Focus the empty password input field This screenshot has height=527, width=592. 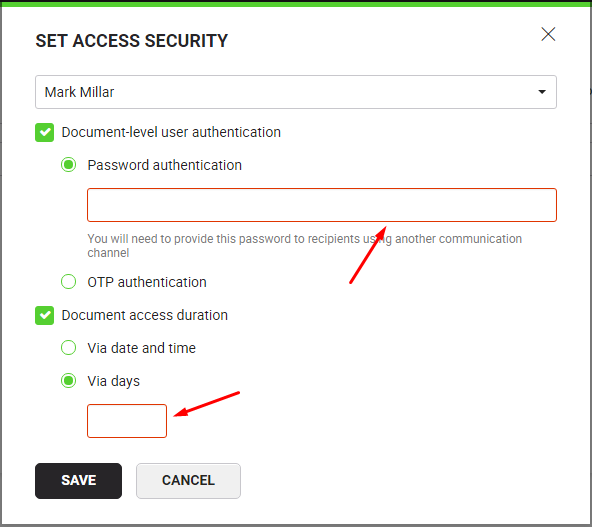322,205
